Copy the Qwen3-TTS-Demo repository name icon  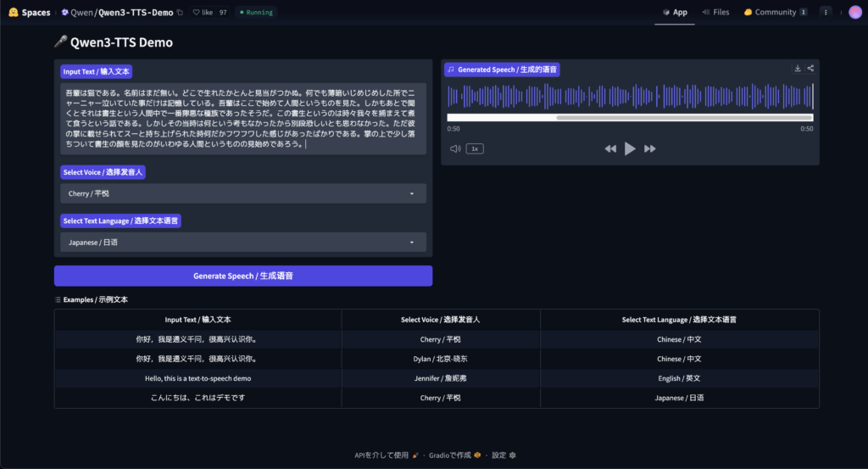point(180,12)
